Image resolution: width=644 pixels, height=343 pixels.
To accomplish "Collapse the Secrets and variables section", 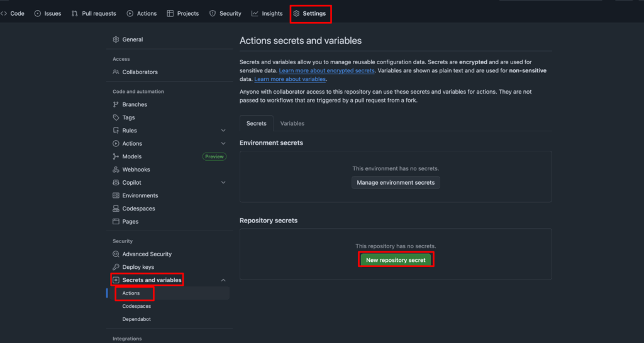I will (x=223, y=280).
